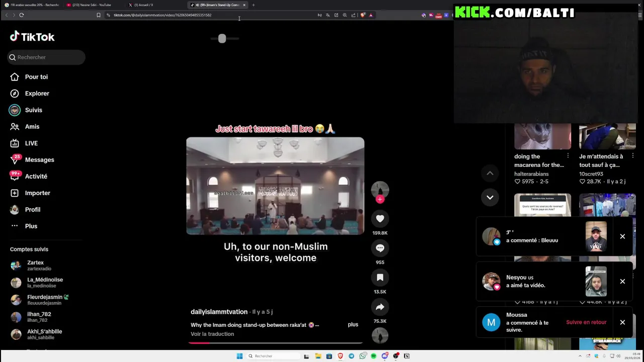Open Moussa's avatar in notification
This screenshot has width=644, height=362.
pyautogui.click(x=491, y=322)
